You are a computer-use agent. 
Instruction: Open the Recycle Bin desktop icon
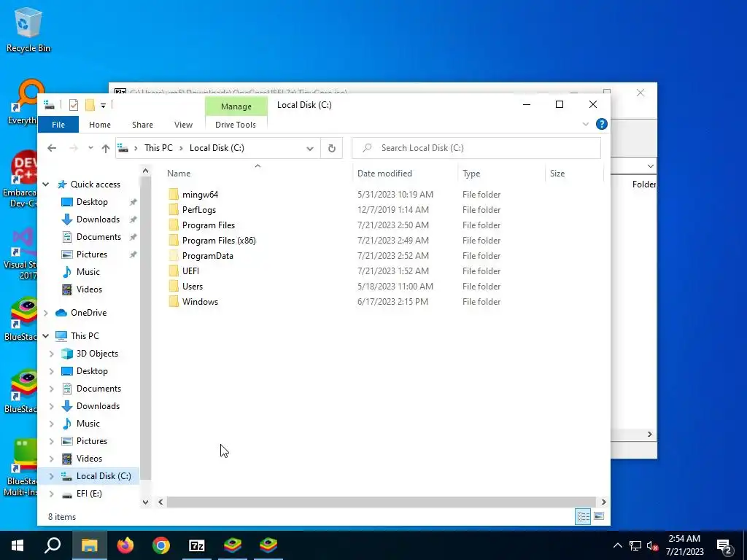pos(28,29)
